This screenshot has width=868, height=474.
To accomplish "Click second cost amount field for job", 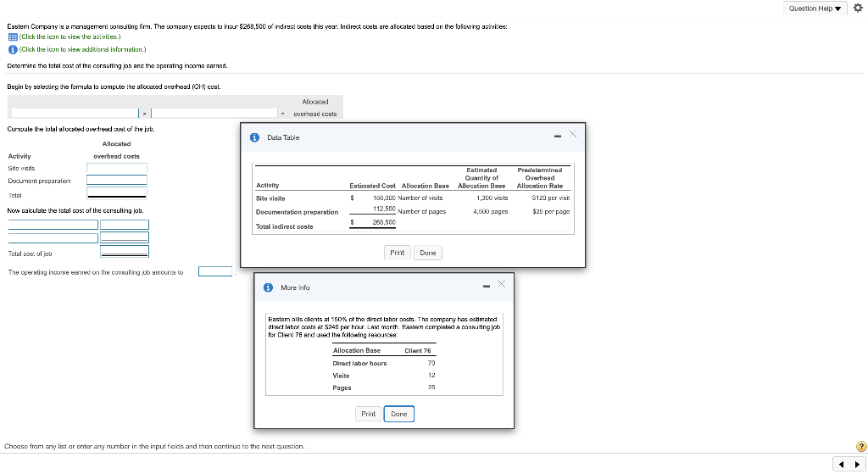I will 125,237.
